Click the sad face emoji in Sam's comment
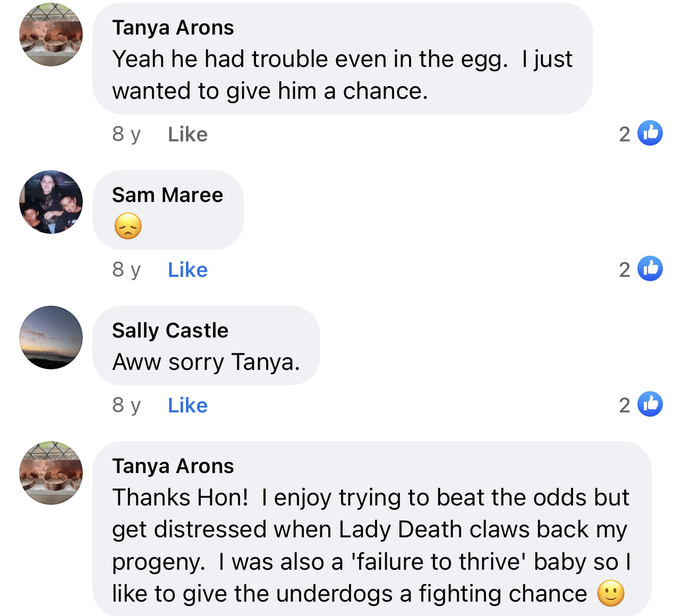The height and width of the screenshot is (616, 682). (128, 226)
